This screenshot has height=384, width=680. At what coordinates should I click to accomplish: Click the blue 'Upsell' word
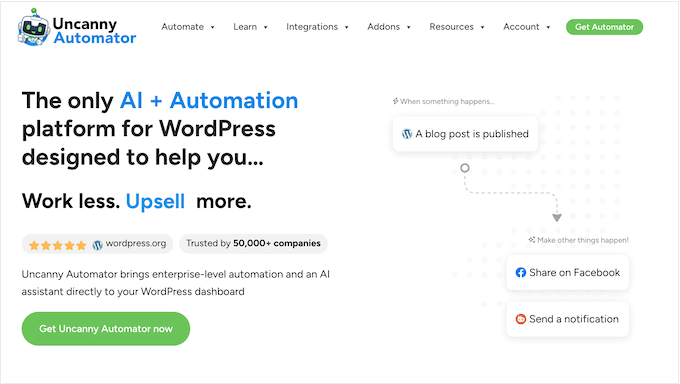(155, 202)
